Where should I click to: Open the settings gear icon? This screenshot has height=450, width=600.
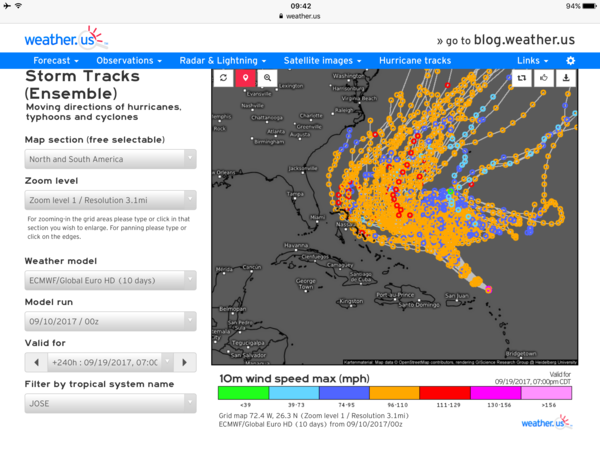click(x=571, y=60)
